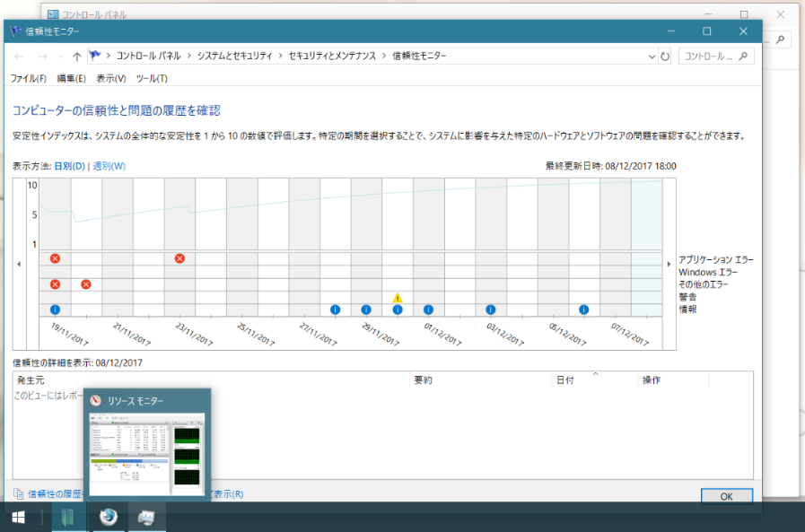This screenshot has height=532, width=805.
Task: Navigate to セキュリティとメンテナンス breadcrumb
Action: (332, 56)
